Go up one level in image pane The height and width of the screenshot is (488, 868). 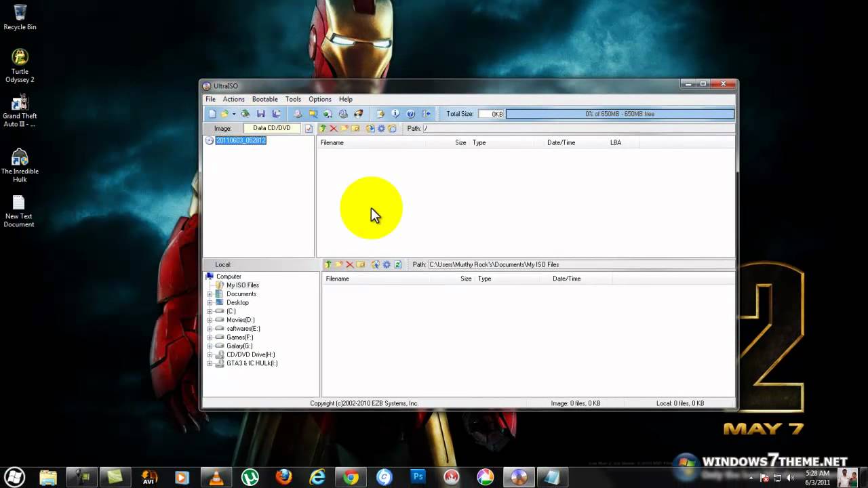[323, 129]
